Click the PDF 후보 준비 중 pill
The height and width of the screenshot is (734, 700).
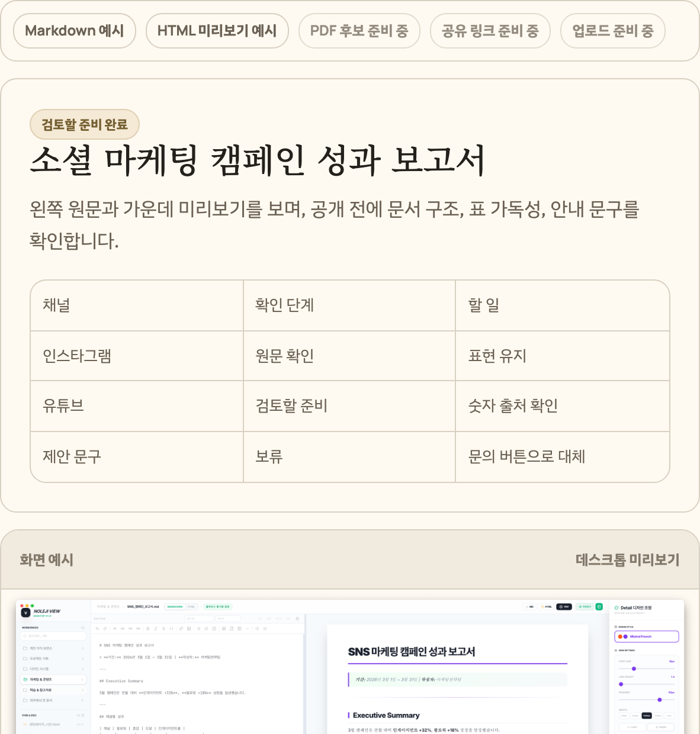[x=359, y=31]
